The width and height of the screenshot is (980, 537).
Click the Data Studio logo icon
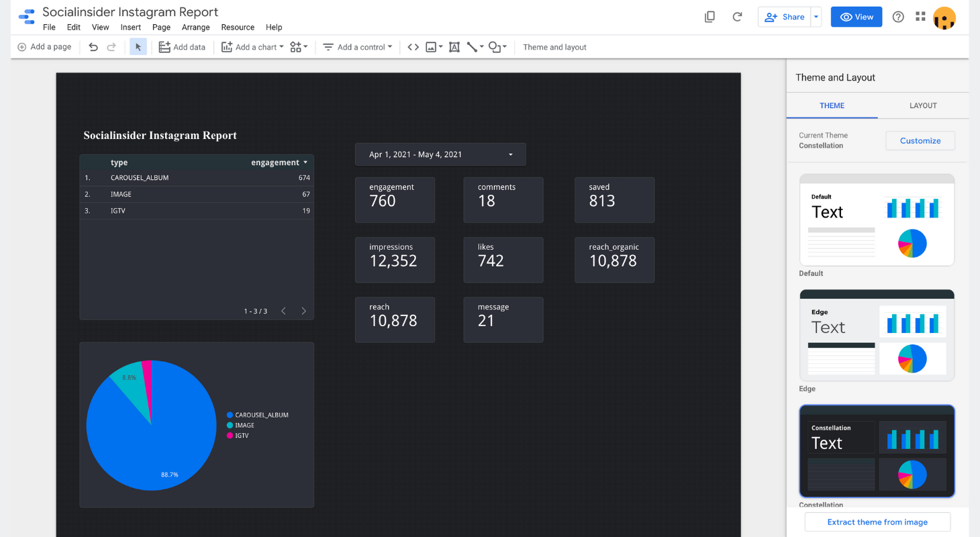(27, 17)
